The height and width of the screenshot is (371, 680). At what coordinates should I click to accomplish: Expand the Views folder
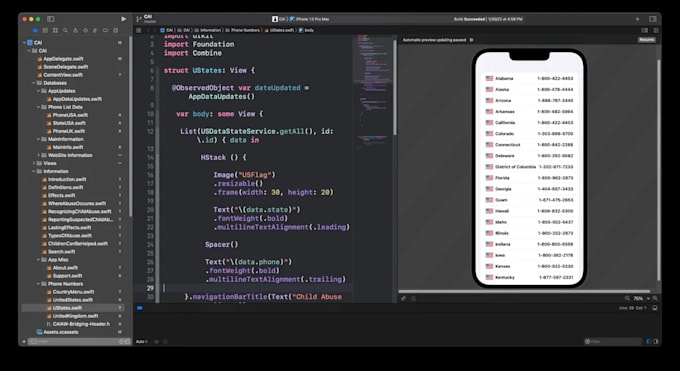coord(34,164)
